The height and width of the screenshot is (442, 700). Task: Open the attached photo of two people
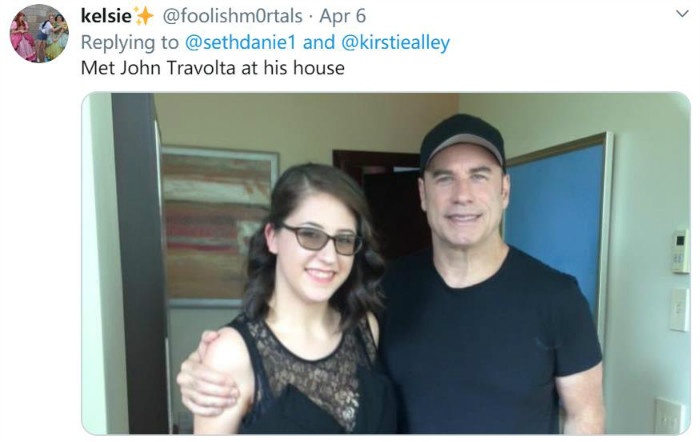click(x=386, y=263)
